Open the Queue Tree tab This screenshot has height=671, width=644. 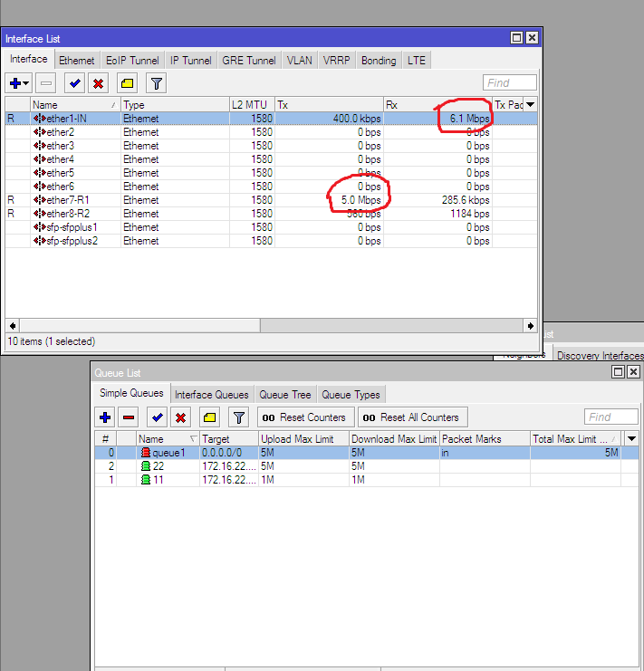[285, 395]
